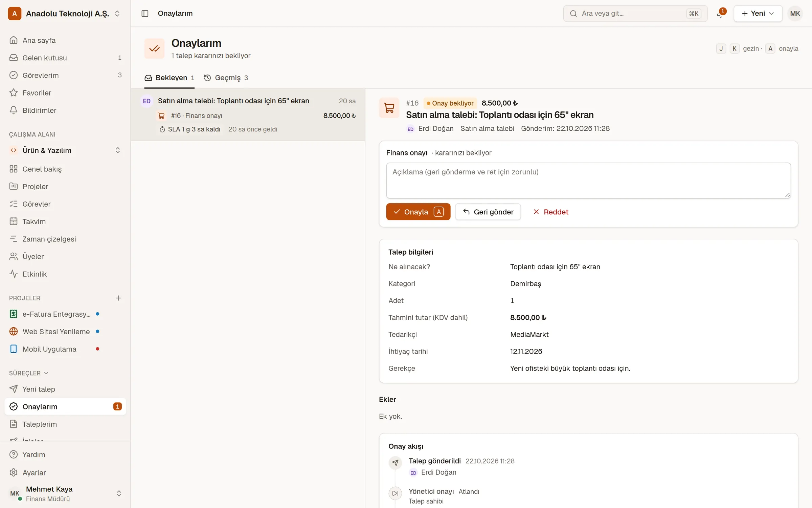Open Etkinlik activity feed
Screen dimensions: 812x508
65,274
